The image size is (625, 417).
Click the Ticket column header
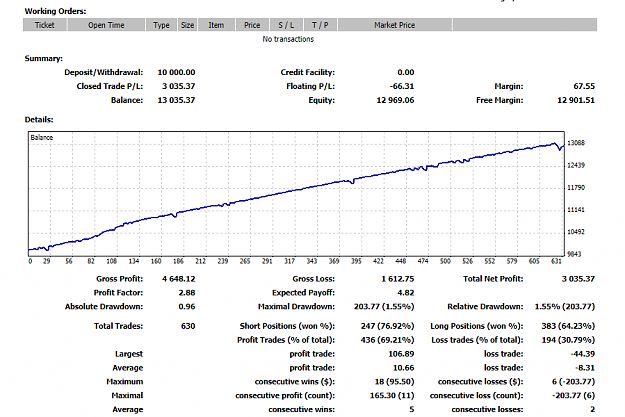point(45,25)
